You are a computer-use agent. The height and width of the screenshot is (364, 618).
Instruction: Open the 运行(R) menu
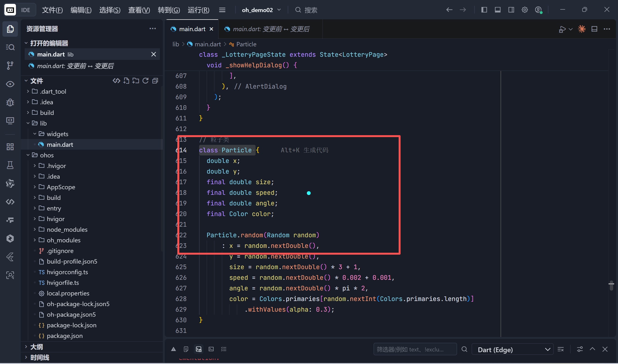tap(198, 10)
